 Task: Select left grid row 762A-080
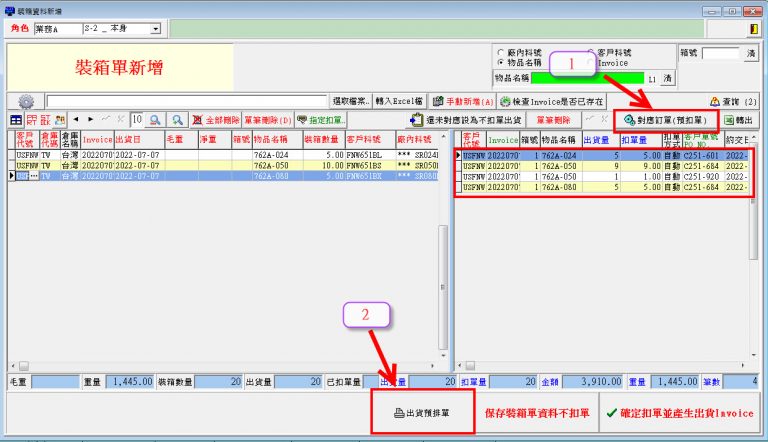[223, 175]
